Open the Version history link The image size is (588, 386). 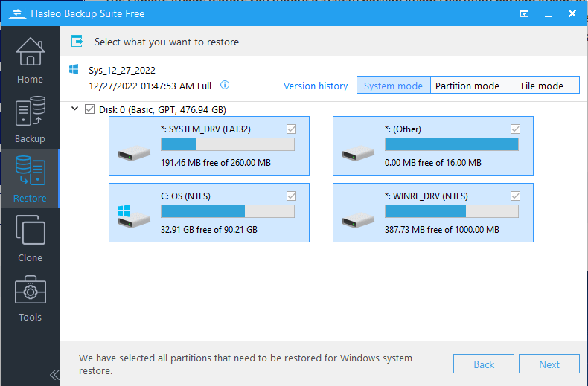(x=316, y=86)
